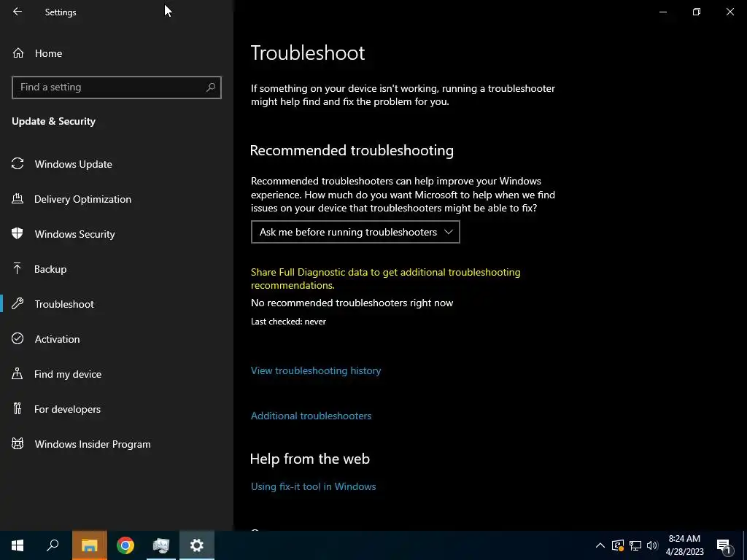Go back using the Settings back arrow

click(18, 12)
